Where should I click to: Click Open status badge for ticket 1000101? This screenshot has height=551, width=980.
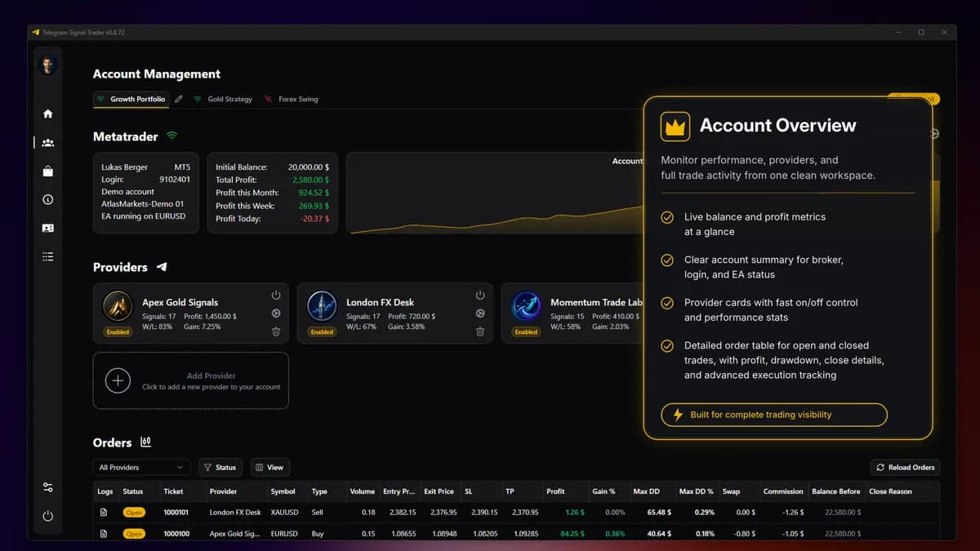point(134,513)
